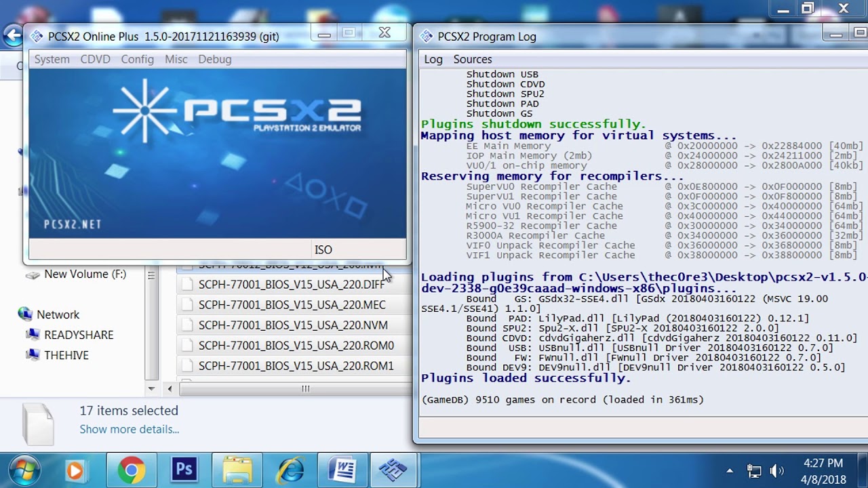Open the Log menu in Program Log

pos(433,59)
